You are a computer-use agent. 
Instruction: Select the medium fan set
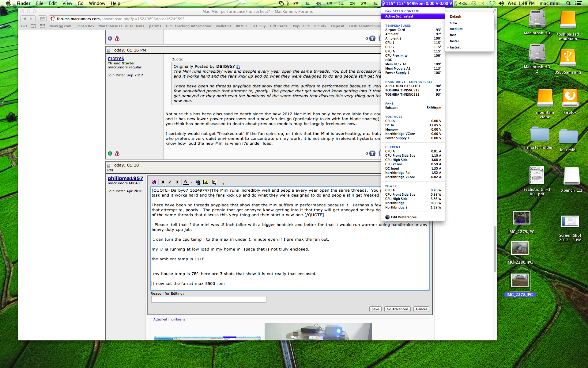click(469, 29)
